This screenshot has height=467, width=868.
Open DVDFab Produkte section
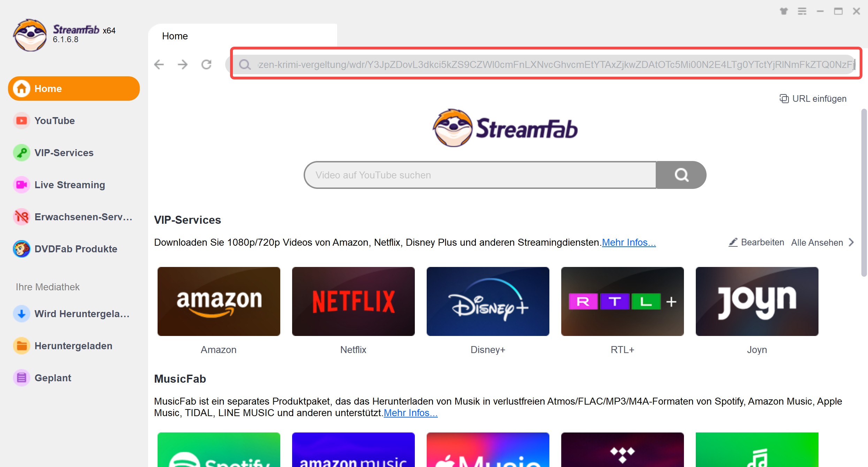coord(76,249)
